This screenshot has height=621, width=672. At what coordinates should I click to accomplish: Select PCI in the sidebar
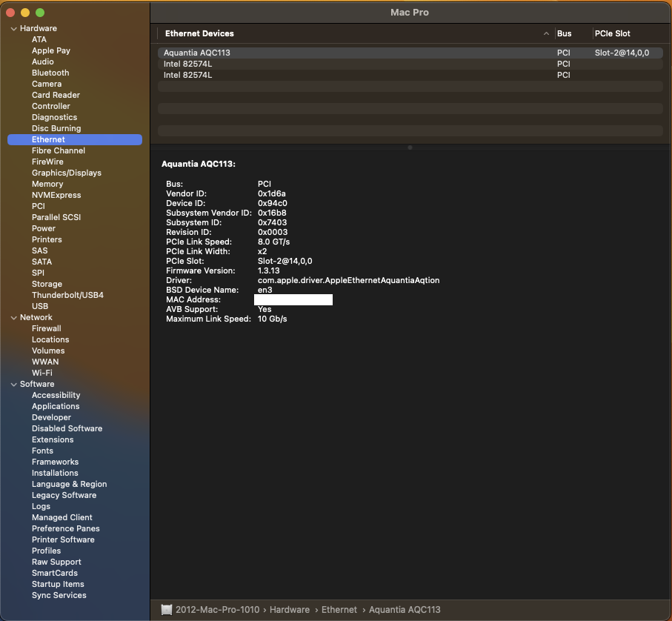[x=38, y=206]
